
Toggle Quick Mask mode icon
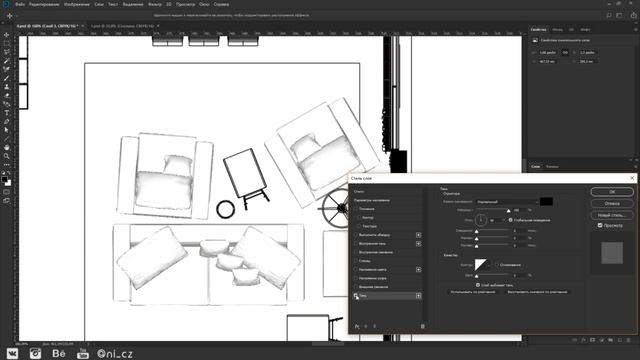pyautogui.click(x=7, y=192)
